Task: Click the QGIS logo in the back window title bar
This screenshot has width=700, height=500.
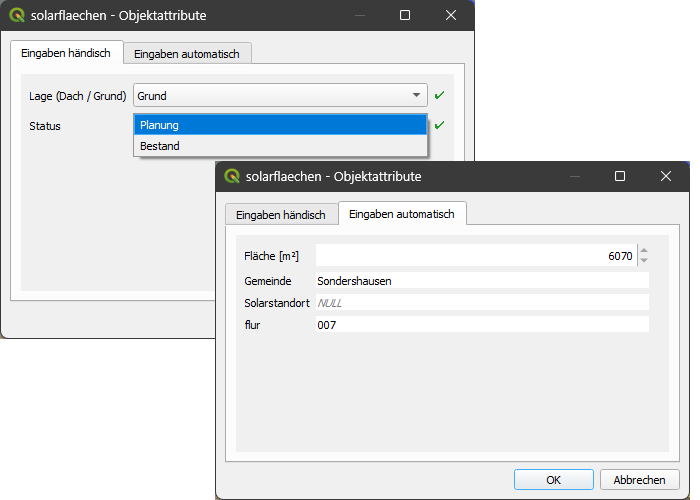Action: click(x=17, y=15)
